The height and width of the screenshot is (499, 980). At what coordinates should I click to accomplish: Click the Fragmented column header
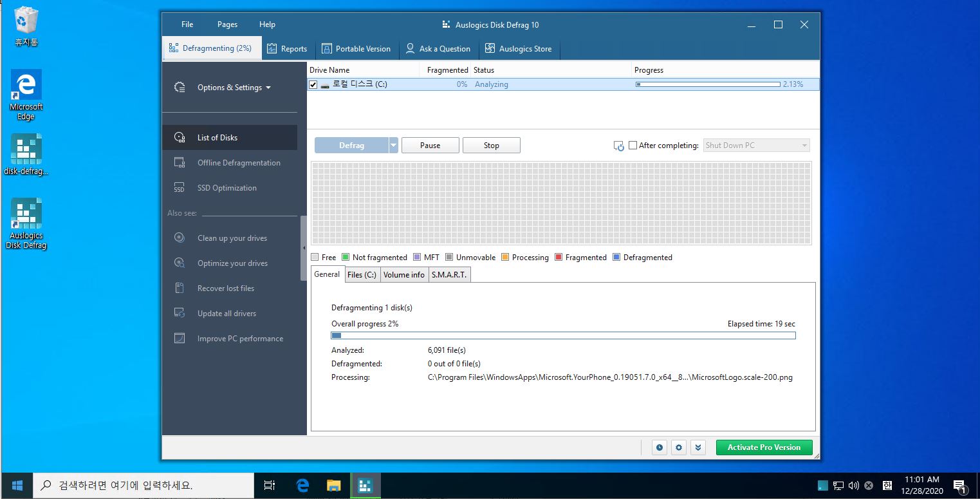446,70
